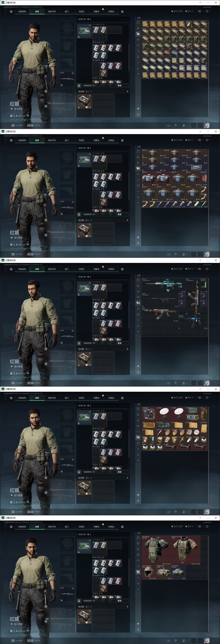Toggle 显示装备 checkbox in medical-items window

[12, 237]
